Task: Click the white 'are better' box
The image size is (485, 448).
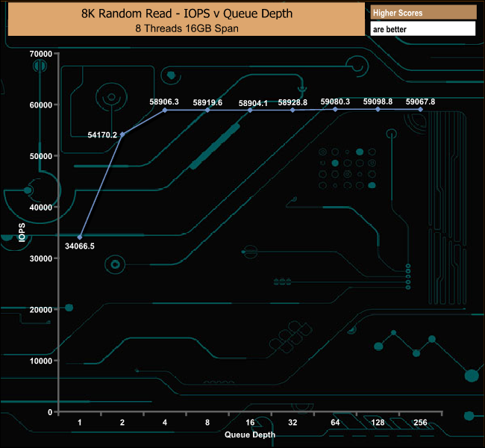Action: (423, 29)
